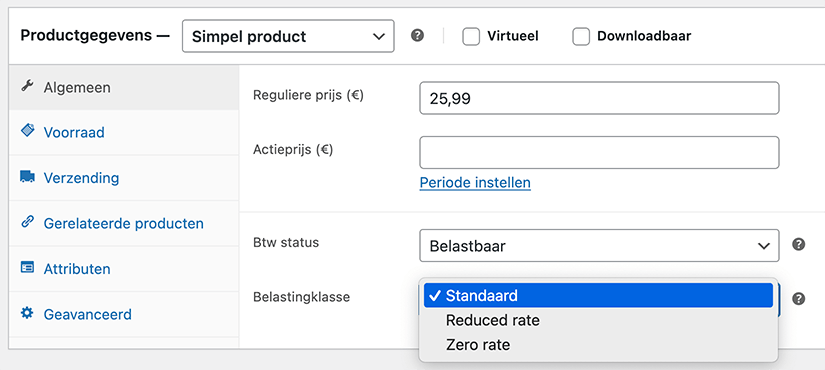Viewport: 825px width, 370px height.
Task: Click the Reguliere prijs (€) label
Action: click(x=308, y=95)
